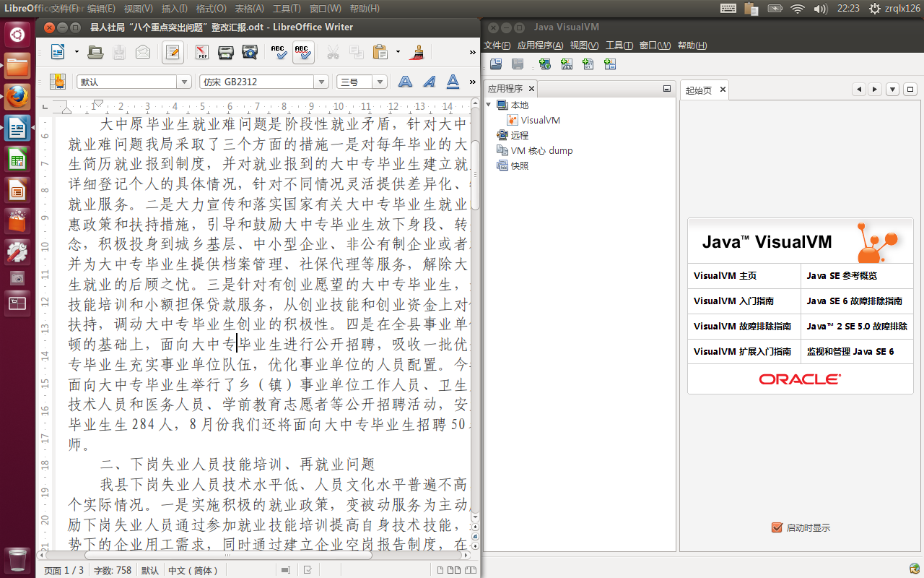
Task: Select VisualVM node in applications tree
Action: point(533,120)
